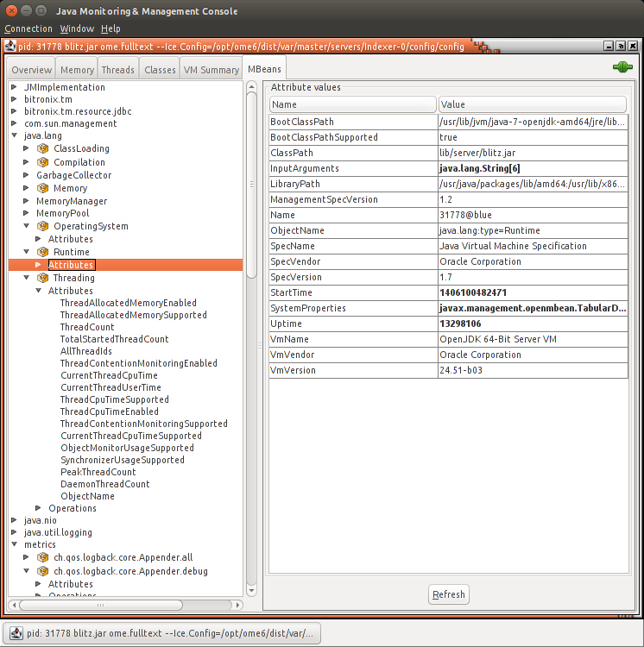The image size is (644, 647).
Task: Expand the JMImplementation tree node
Action: [14, 87]
